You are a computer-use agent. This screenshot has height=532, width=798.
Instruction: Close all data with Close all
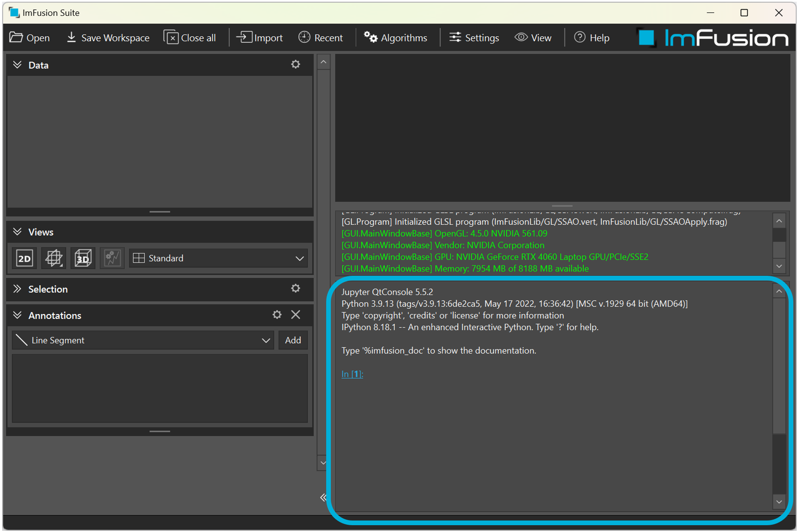tap(190, 38)
